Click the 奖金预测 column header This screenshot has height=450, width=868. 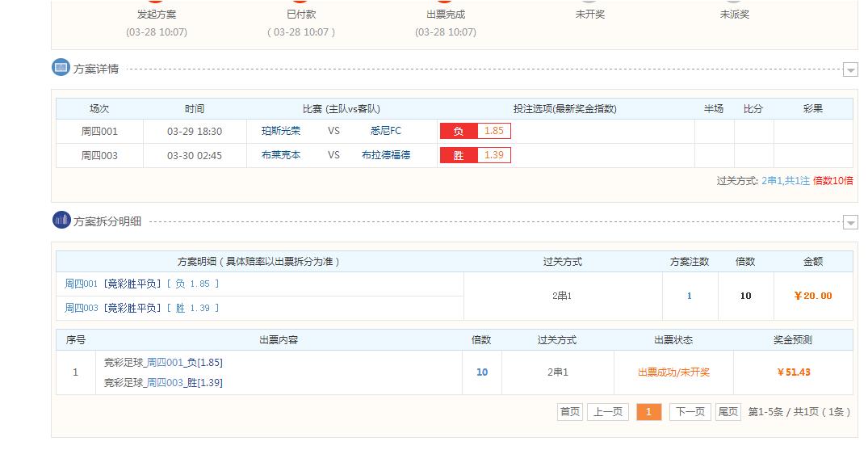(x=793, y=339)
